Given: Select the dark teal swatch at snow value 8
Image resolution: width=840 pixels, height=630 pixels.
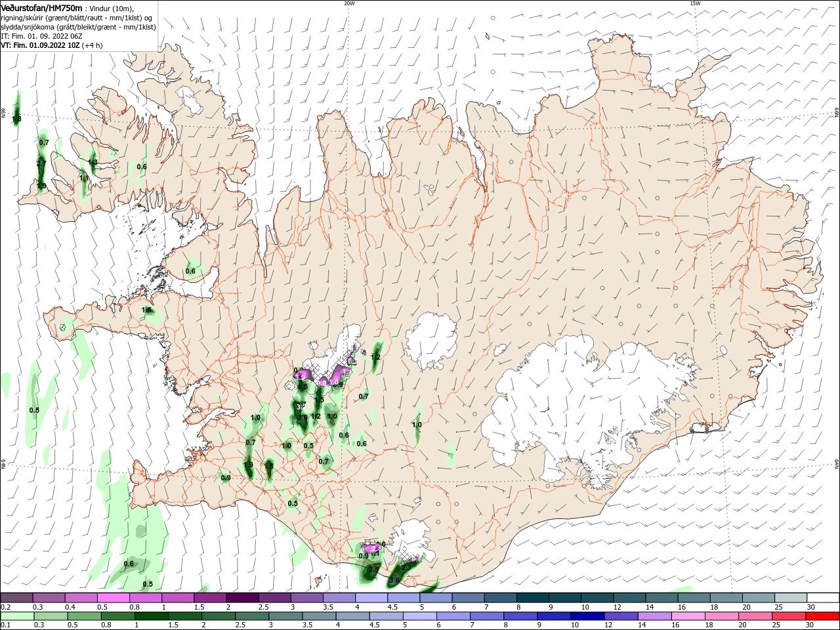Looking at the screenshot, I should click(532, 598).
